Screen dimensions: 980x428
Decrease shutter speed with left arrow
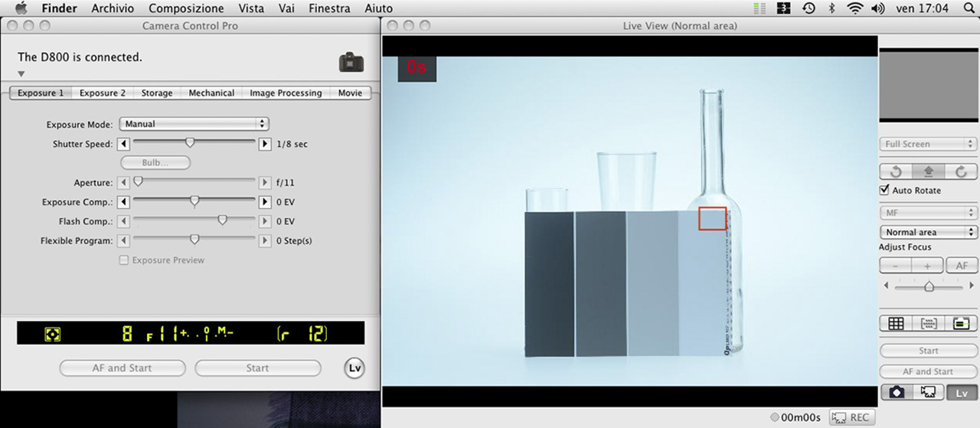pos(125,143)
